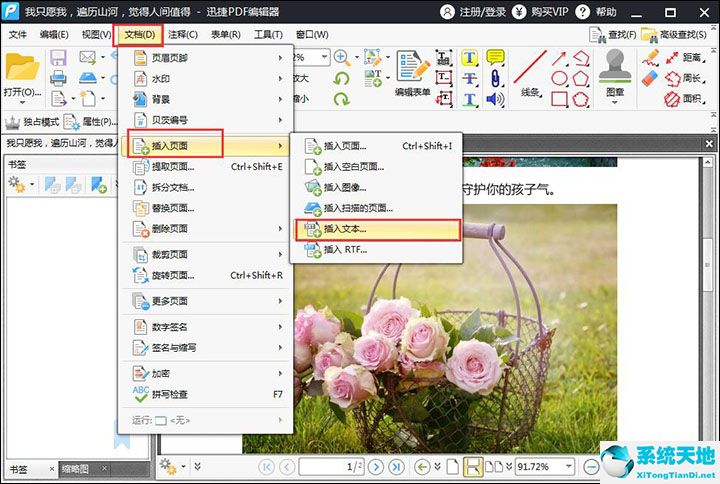Open the 表单(R) menu
Screen dimensions: 720x484
pyautogui.click(x=225, y=35)
